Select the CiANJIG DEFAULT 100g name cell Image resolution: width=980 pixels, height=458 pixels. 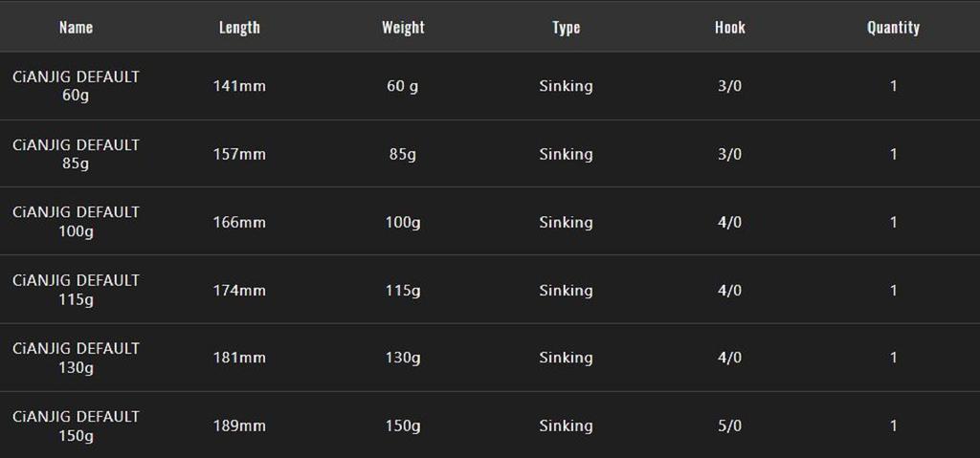click(76, 222)
